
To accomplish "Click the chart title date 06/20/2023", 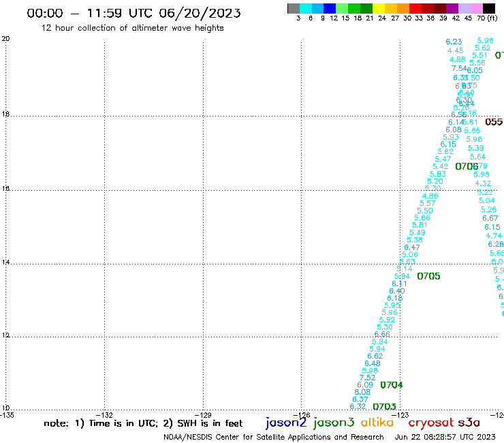I will (200, 14).
